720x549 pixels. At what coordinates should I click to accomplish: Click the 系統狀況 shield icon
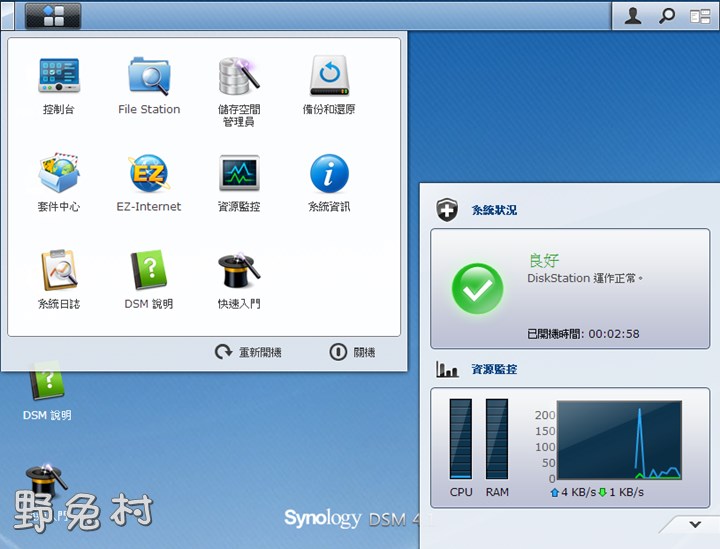pyautogui.click(x=447, y=210)
